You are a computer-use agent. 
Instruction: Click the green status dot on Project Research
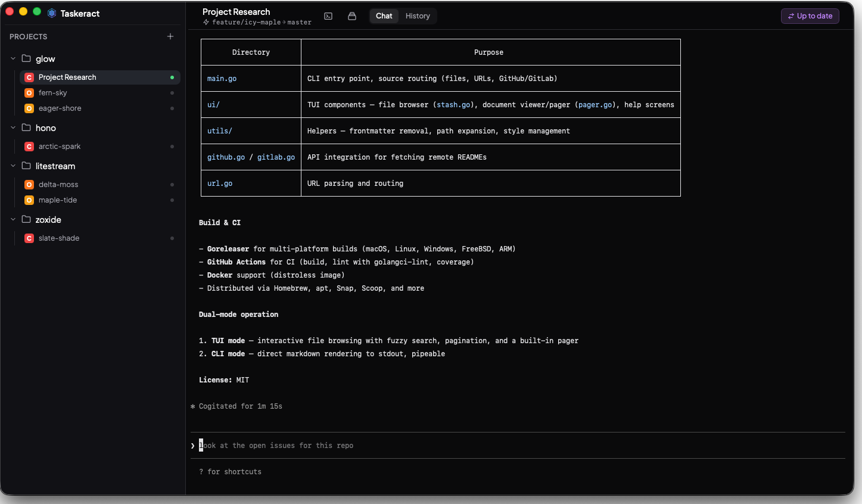tap(173, 77)
